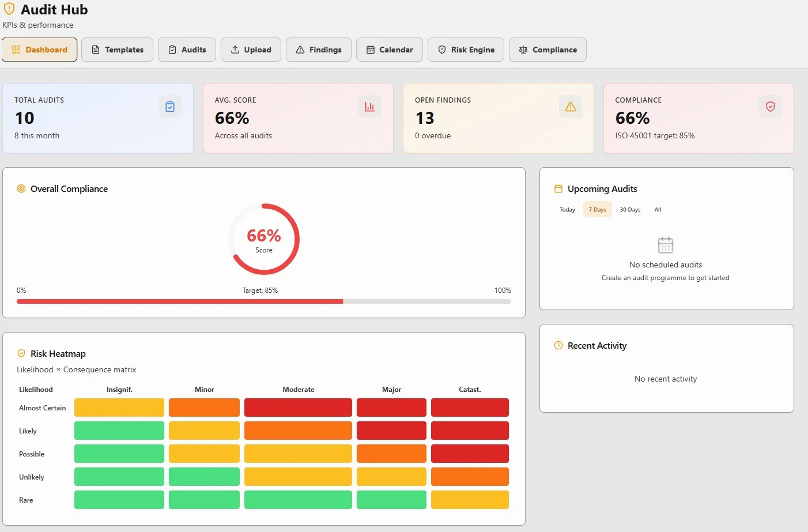The width and height of the screenshot is (808, 532).
Task: Click the clipboard icon on Total Audits card
Action: 169,106
